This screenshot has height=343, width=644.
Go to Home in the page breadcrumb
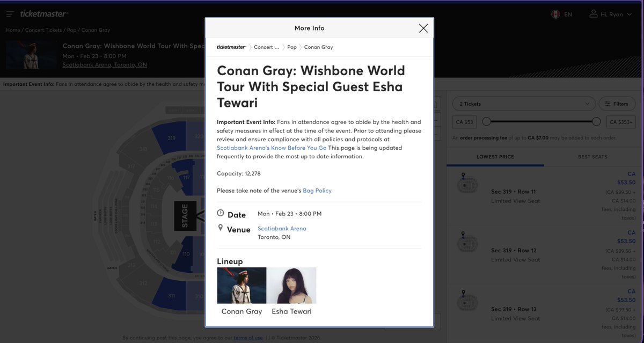click(13, 30)
